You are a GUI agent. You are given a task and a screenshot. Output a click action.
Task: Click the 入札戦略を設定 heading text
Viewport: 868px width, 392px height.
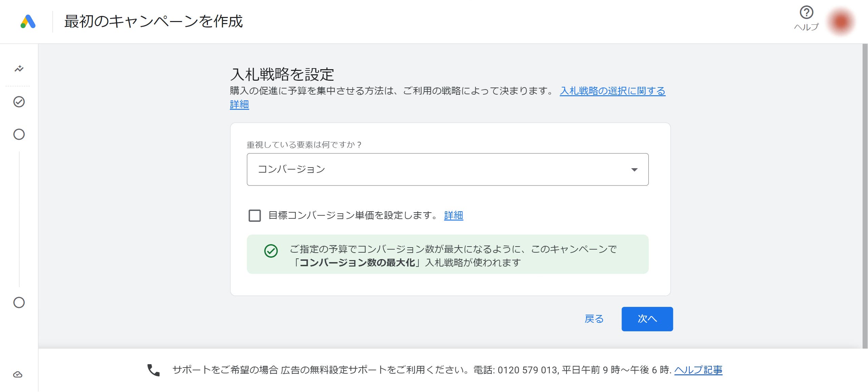[x=282, y=74]
